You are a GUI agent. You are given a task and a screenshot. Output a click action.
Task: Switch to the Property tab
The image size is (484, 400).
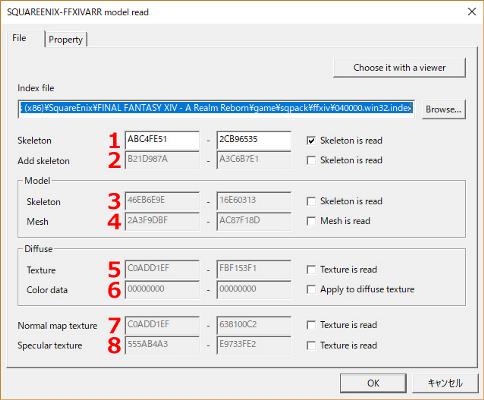(x=66, y=39)
